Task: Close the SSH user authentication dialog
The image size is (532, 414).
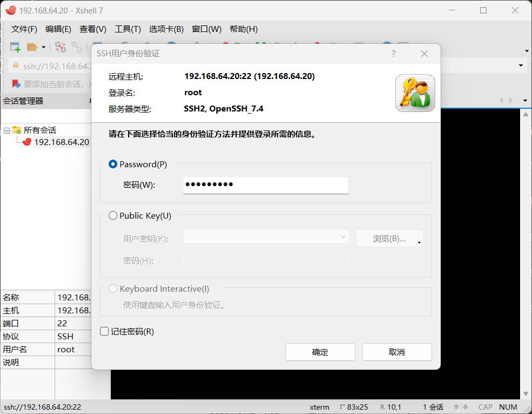Action: coord(424,54)
